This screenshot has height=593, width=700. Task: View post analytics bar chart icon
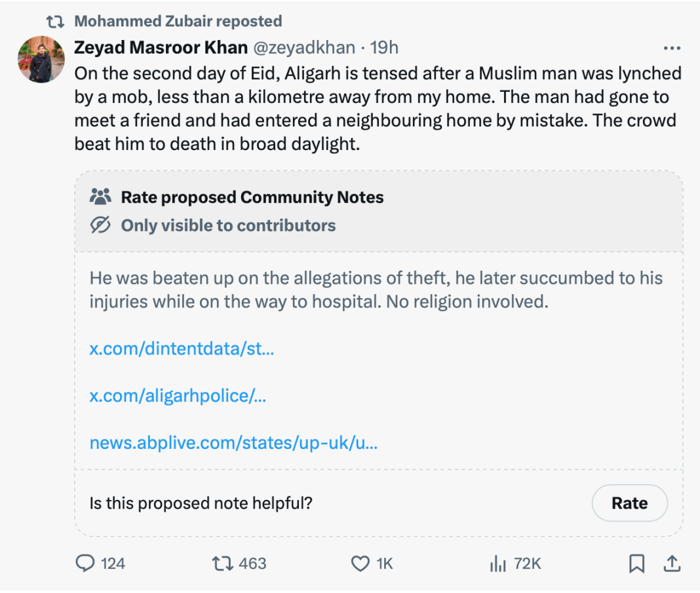497,564
